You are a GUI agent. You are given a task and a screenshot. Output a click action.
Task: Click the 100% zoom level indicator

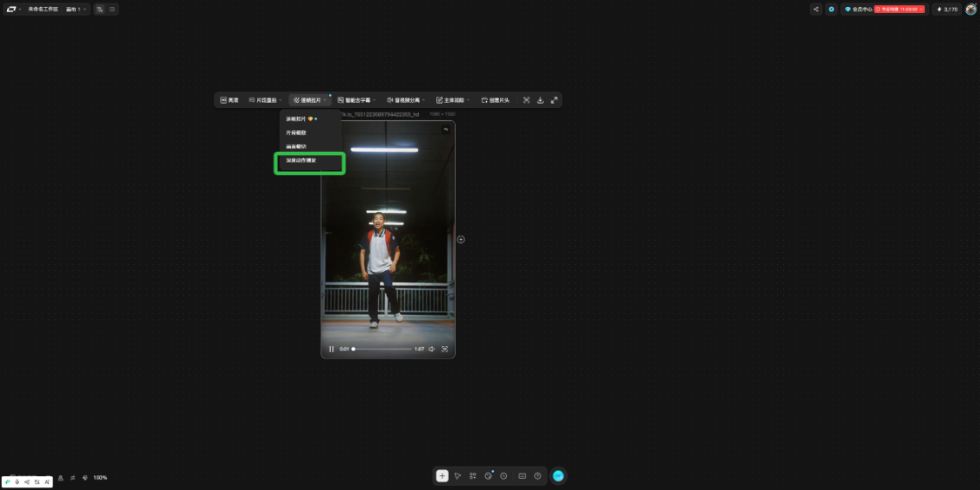pyautogui.click(x=100, y=478)
